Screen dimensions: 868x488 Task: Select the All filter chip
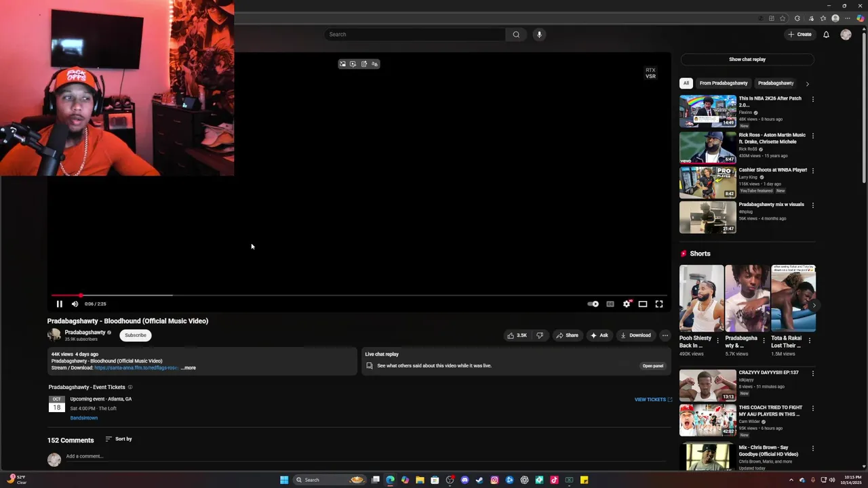coord(686,83)
